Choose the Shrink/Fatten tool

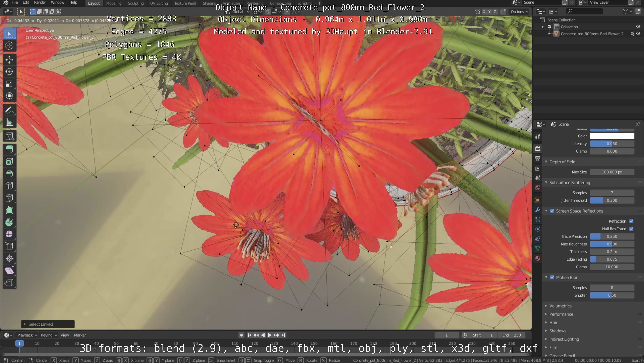point(9,258)
